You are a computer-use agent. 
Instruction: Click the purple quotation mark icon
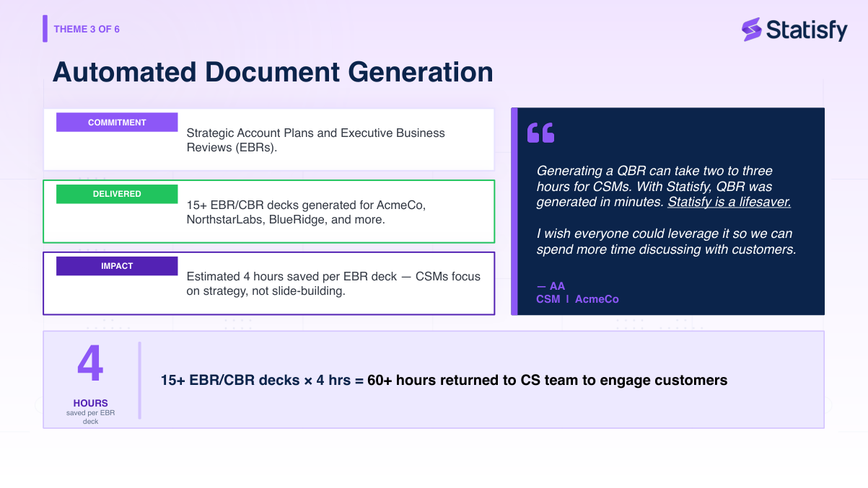pyautogui.click(x=540, y=133)
